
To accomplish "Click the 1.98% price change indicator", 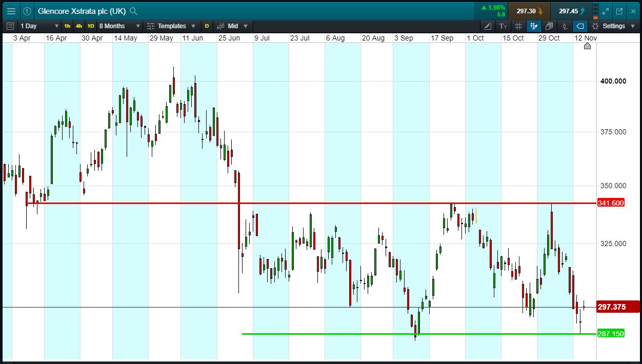I will click(493, 8).
